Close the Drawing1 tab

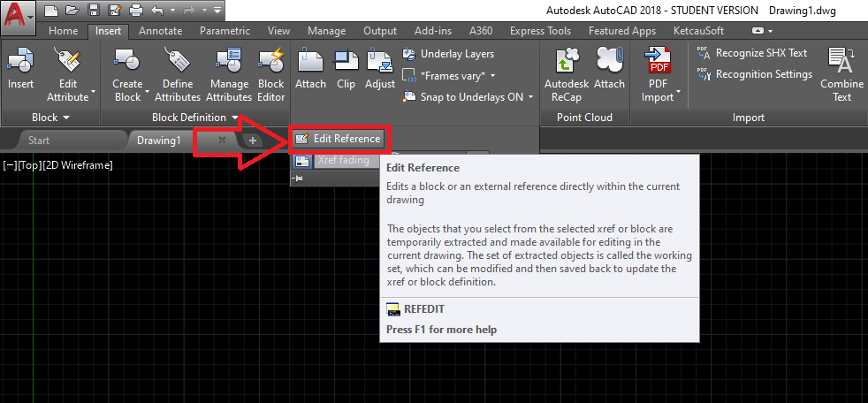(x=222, y=140)
